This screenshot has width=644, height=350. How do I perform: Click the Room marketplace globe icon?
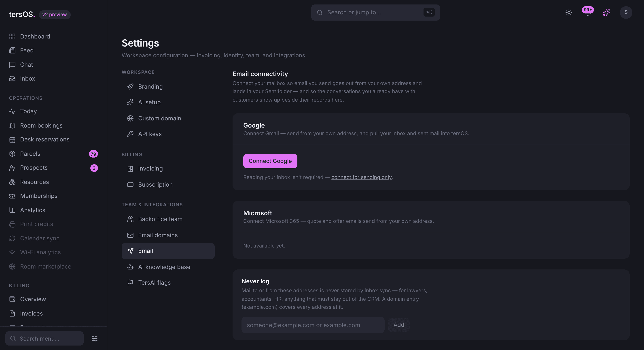[x=12, y=267]
